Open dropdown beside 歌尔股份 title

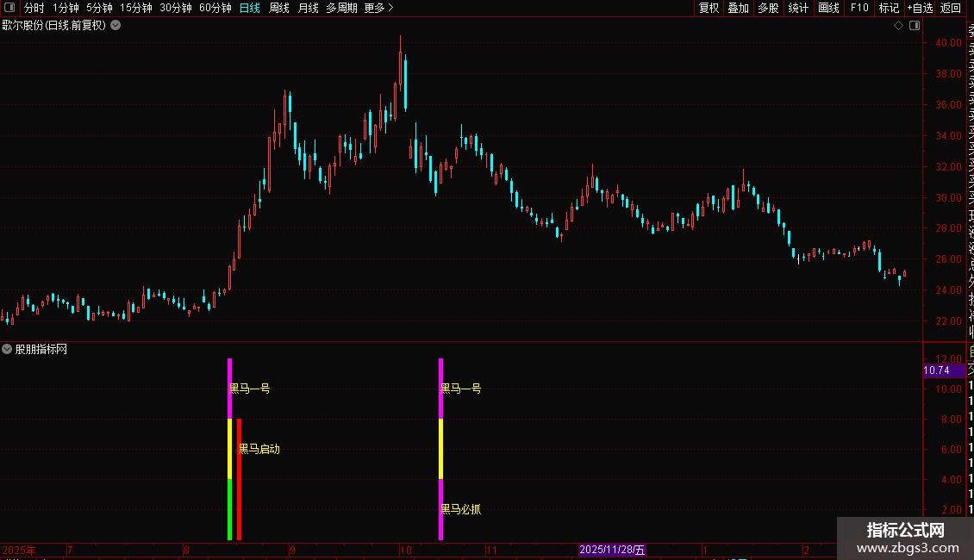[x=116, y=26]
